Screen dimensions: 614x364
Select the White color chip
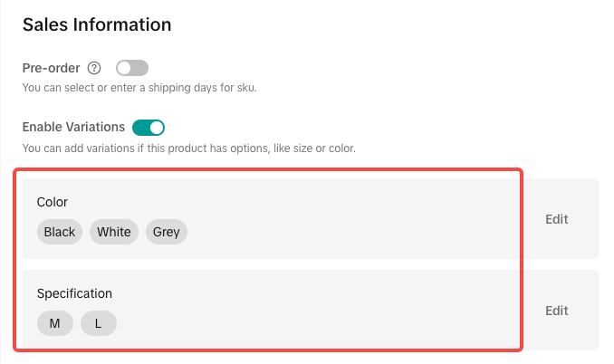click(114, 232)
